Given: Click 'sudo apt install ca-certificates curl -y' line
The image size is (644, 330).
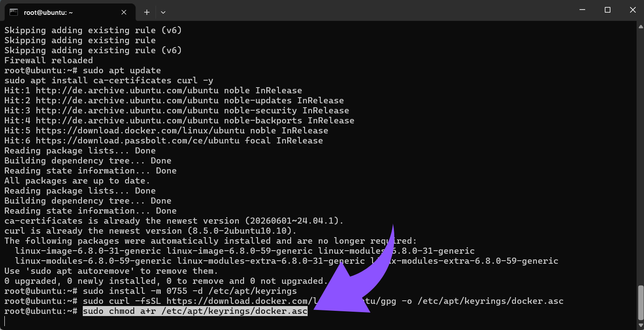Looking at the screenshot, I should pyautogui.click(x=109, y=80).
